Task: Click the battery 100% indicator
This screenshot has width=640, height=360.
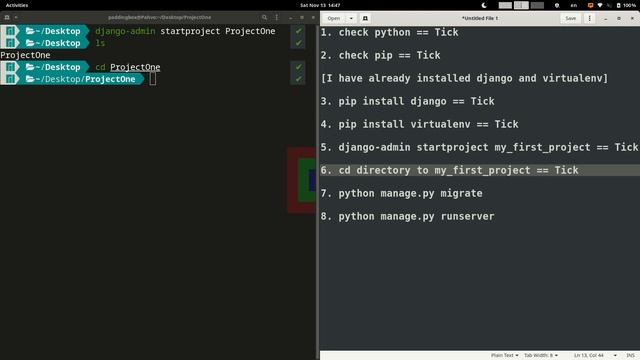Action: tap(626, 5)
